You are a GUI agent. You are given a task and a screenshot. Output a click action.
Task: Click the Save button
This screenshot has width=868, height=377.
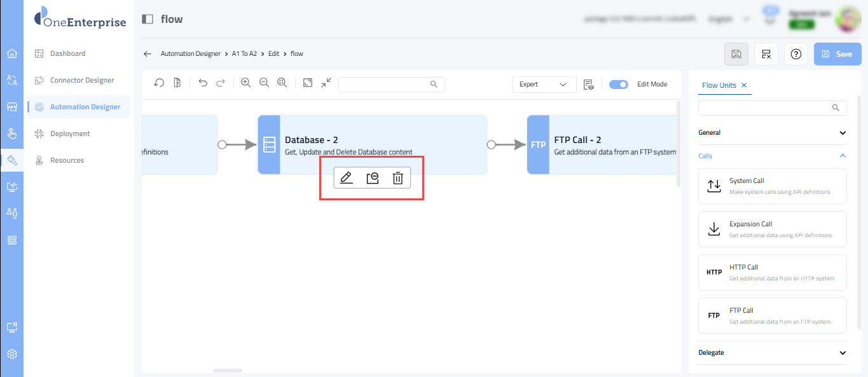[837, 54]
